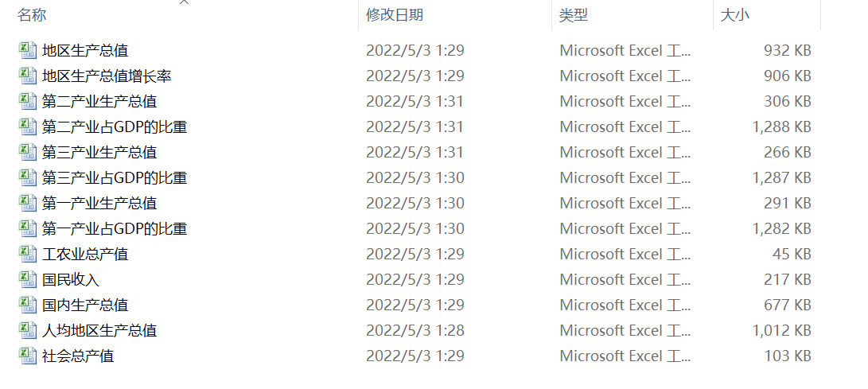Viewport: 868px width, 389px height.
Task: Click the Excel icon for 国民收入
Action: pyautogui.click(x=28, y=279)
